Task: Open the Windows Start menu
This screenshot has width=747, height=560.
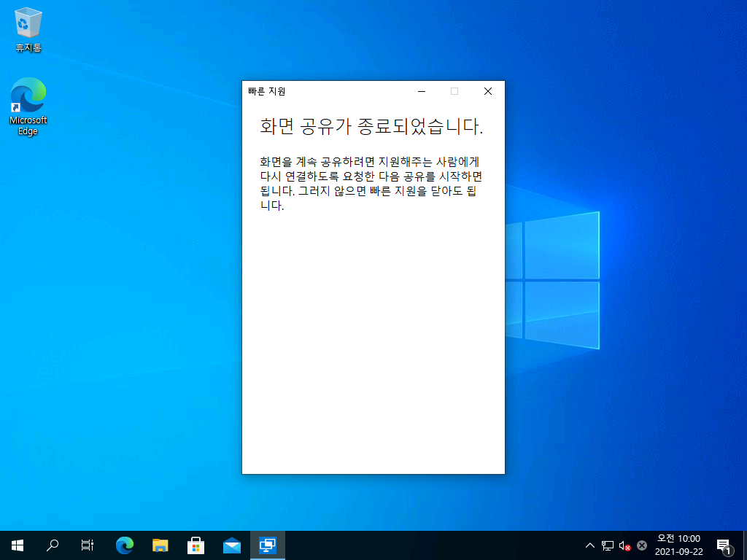Action: pos(18,545)
